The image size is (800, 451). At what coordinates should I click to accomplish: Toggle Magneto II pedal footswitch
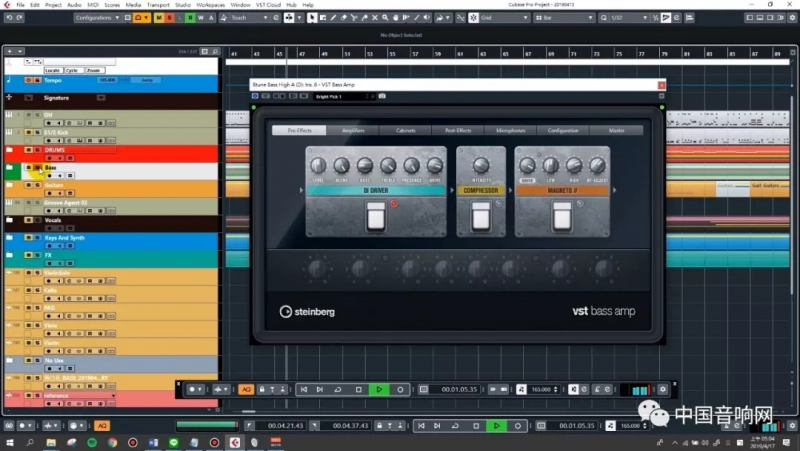pyautogui.click(x=562, y=216)
